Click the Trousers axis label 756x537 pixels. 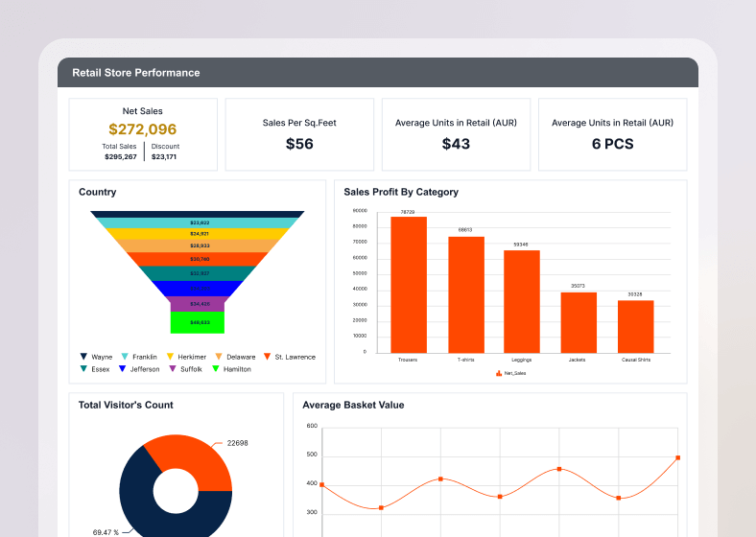[408, 360]
